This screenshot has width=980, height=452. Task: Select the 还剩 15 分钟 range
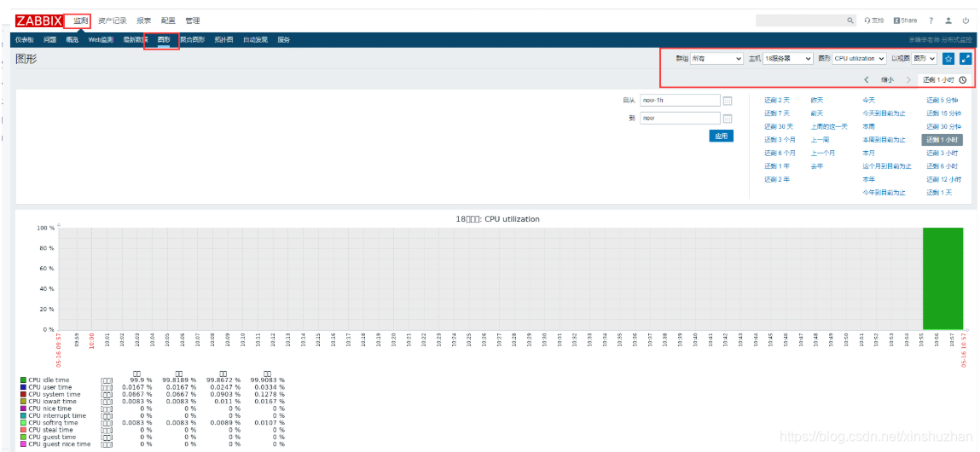943,113
